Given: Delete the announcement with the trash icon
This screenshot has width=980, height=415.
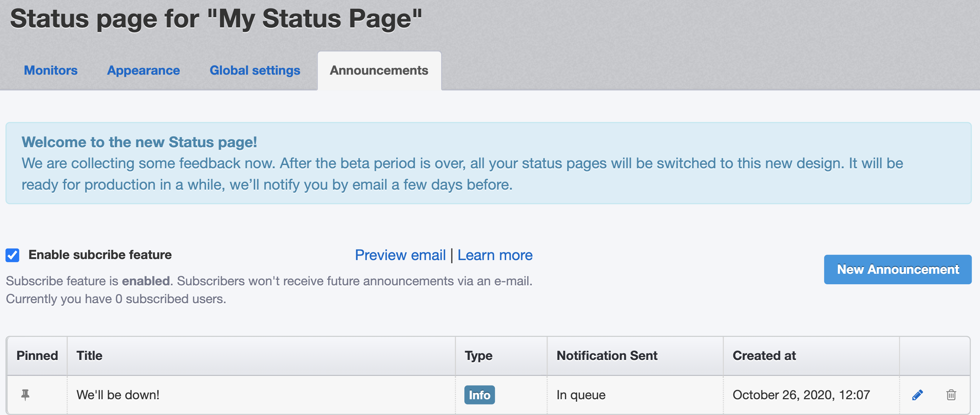Looking at the screenshot, I should (x=951, y=395).
